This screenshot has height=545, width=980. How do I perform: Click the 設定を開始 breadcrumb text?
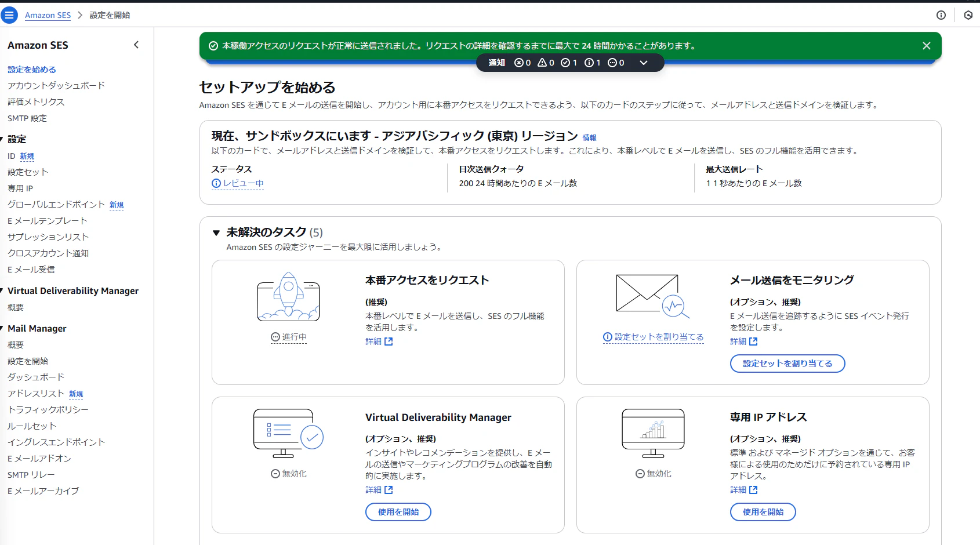point(110,15)
